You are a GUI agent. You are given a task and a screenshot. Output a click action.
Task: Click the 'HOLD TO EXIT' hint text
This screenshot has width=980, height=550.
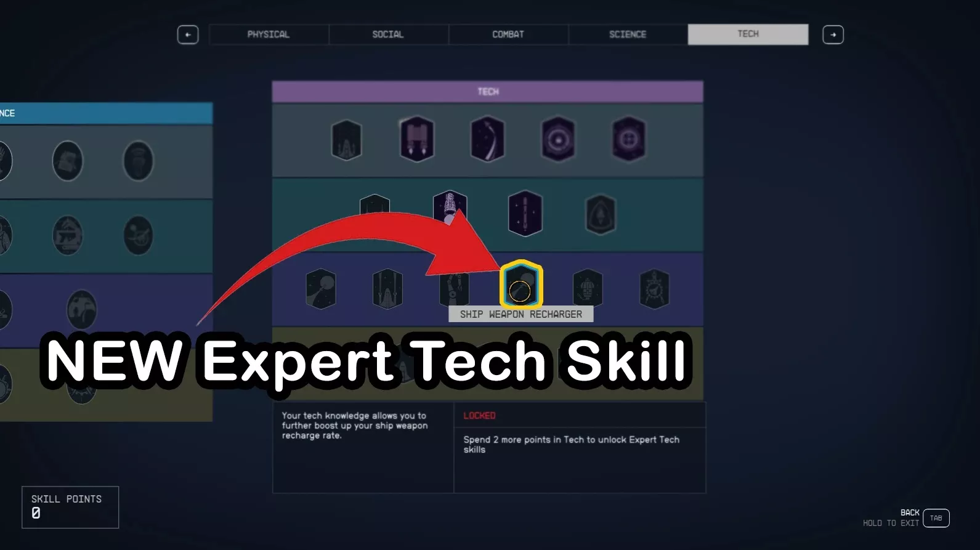point(891,523)
